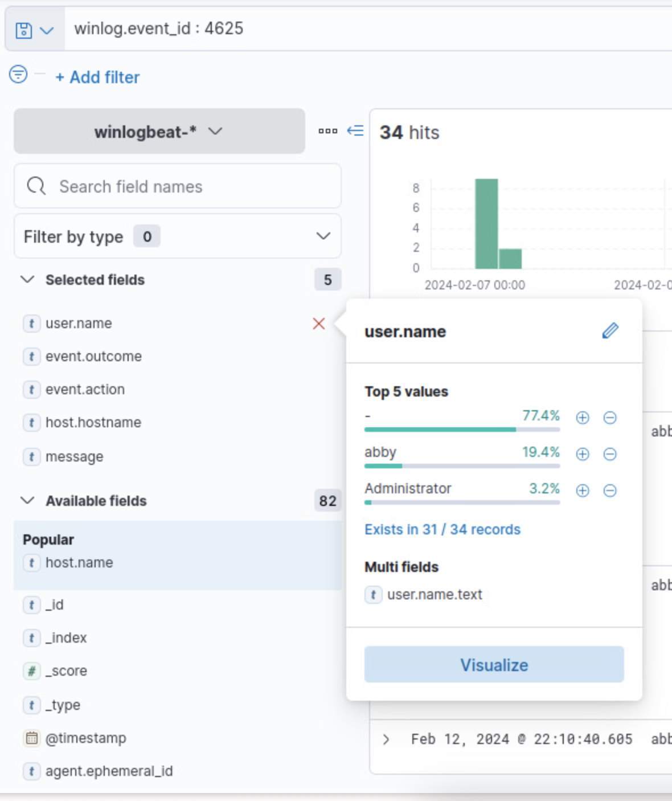Filter out user.name value abby

[x=609, y=454]
